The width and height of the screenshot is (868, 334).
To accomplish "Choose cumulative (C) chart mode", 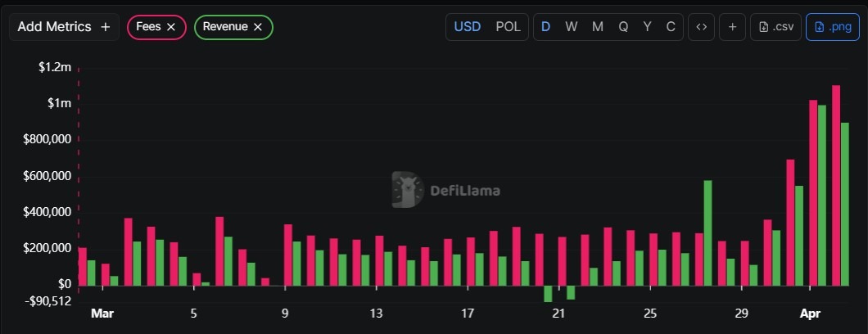I will 671,27.
